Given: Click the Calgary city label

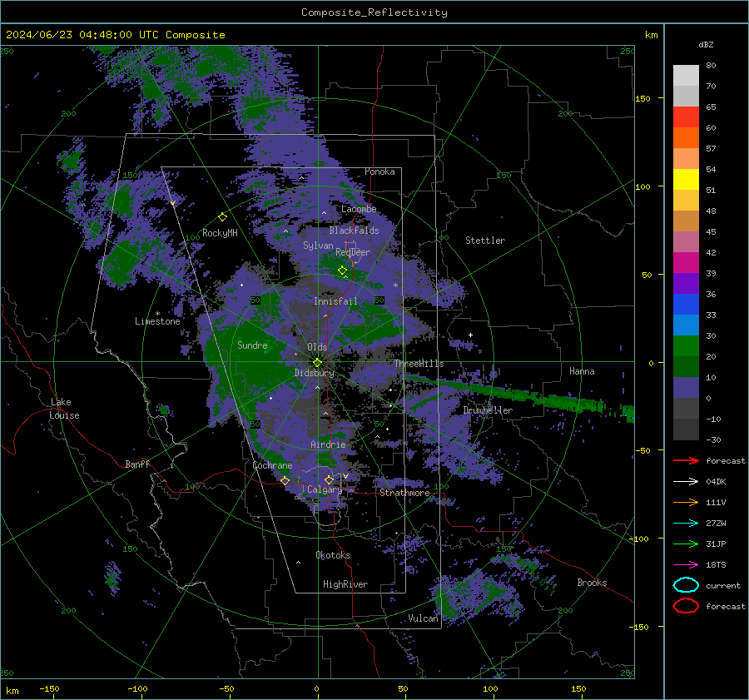Looking at the screenshot, I should click(x=325, y=489).
